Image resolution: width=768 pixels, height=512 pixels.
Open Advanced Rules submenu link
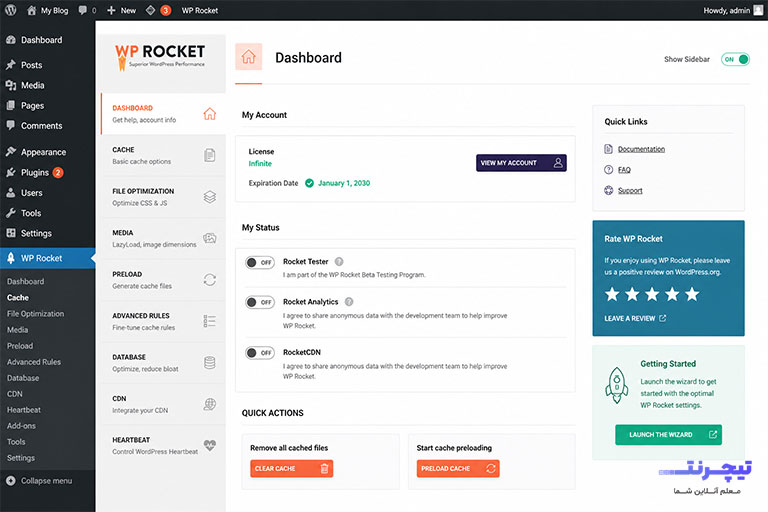click(34, 362)
